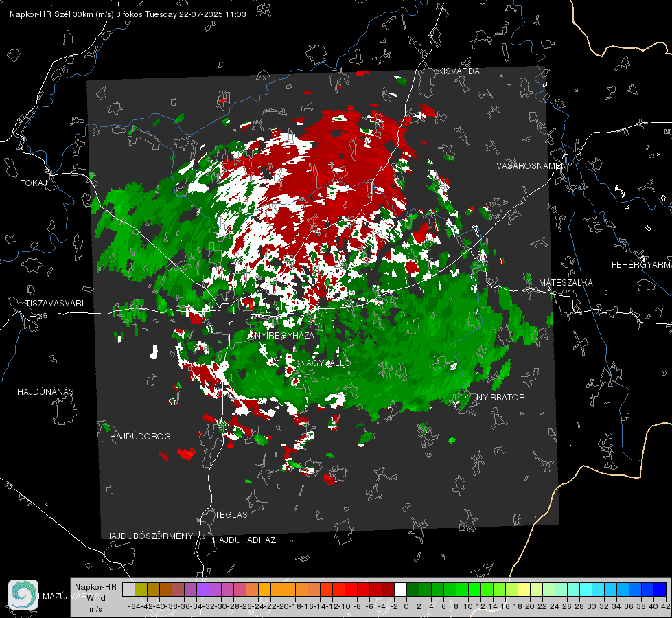Viewport: 672px width, 618px height.
Task: Select the NYÍRBÁTOR town label
Action: point(500,398)
